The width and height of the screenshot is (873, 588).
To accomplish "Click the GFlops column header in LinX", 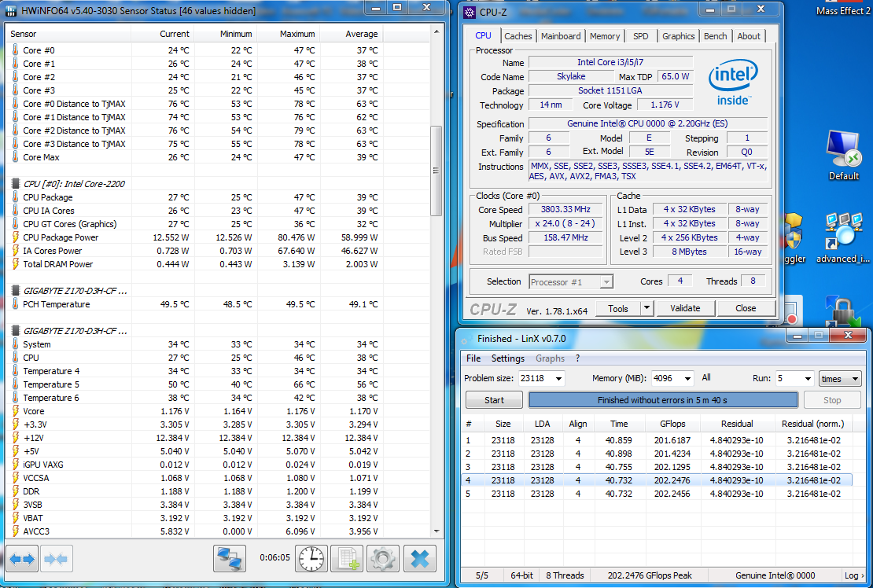I will (672, 424).
